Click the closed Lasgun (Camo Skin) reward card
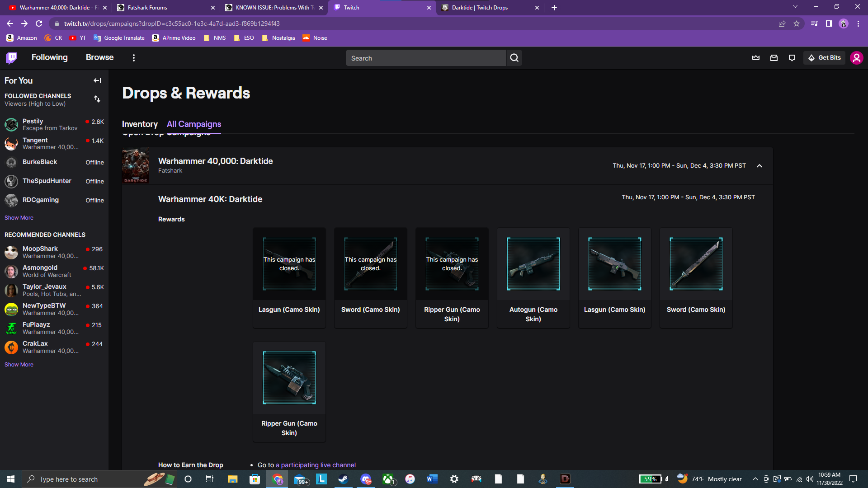 pyautogui.click(x=289, y=277)
